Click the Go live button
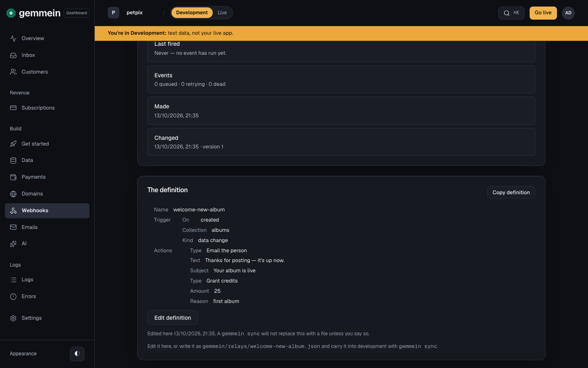Viewport: 588px width, 368px height. click(x=543, y=13)
